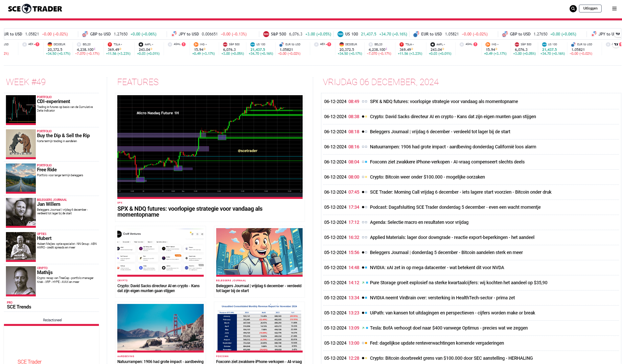Click the blue square icon beside the UiPath headline
Screen dimensions: 622x364
click(x=366, y=313)
